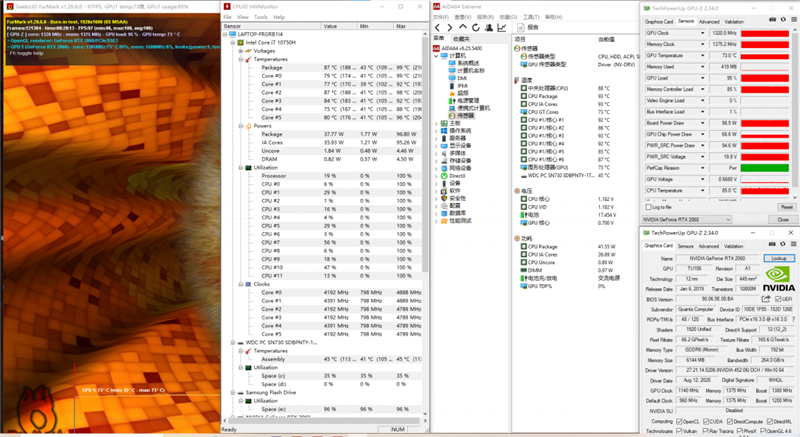The width and height of the screenshot is (800, 437).
Task: Expand 主板 node in AIDA64 tree
Action: coord(436,123)
